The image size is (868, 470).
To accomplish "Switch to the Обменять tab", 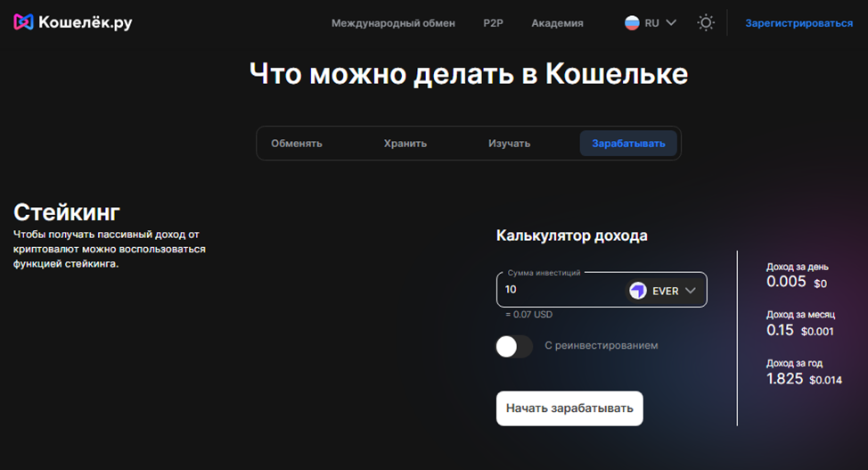I will [x=297, y=144].
